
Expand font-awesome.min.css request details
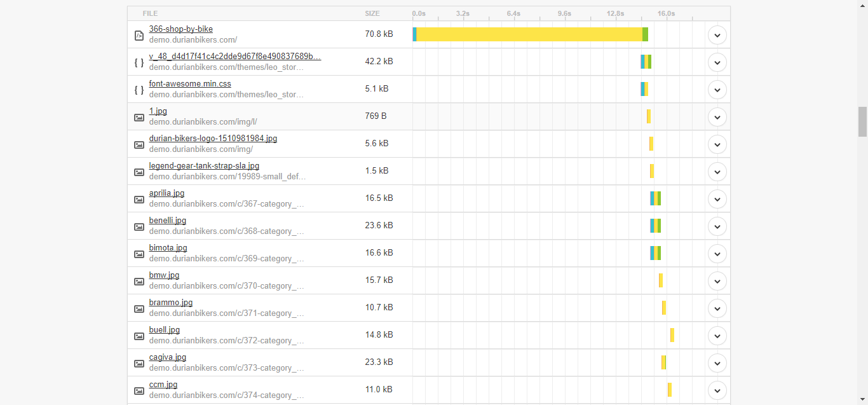tap(717, 90)
